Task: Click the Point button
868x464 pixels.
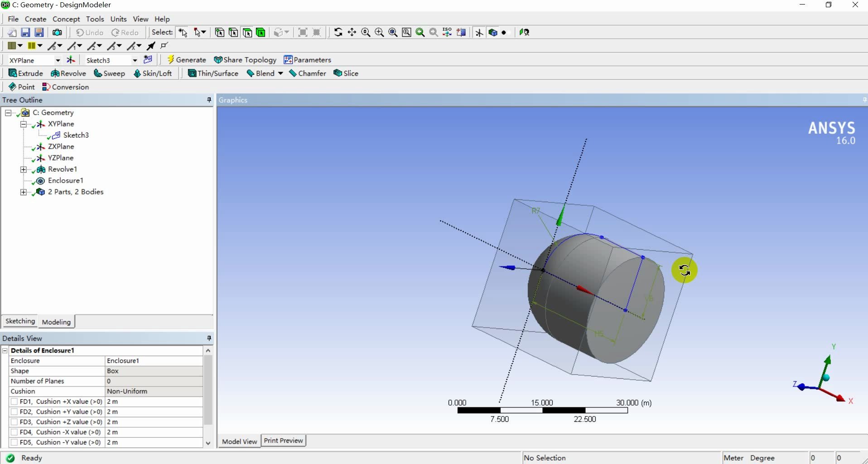Action: 21,87
